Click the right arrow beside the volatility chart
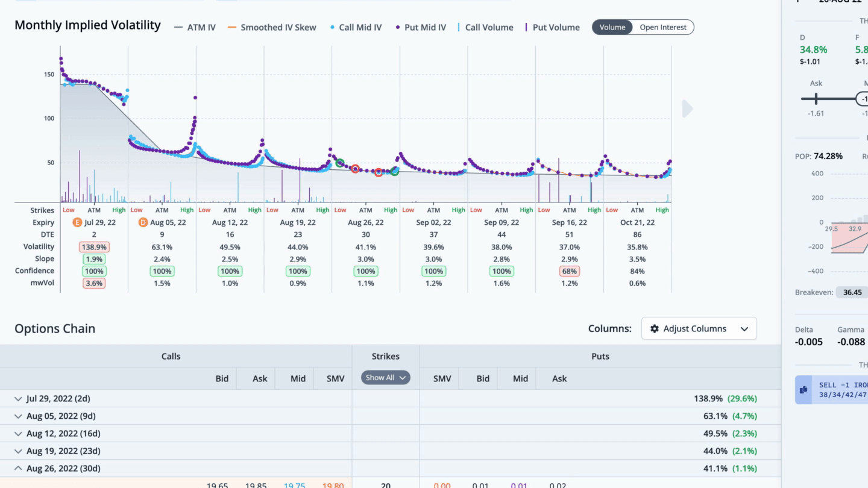 click(688, 109)
